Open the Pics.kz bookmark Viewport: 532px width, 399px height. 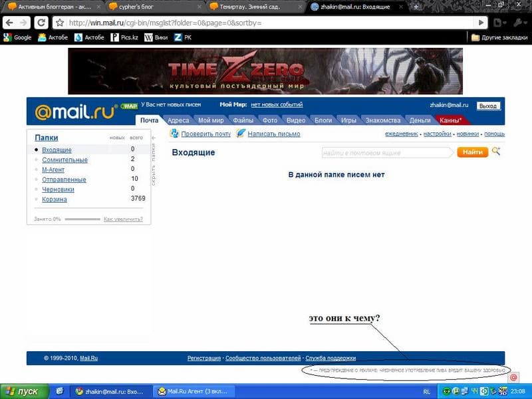124,37
